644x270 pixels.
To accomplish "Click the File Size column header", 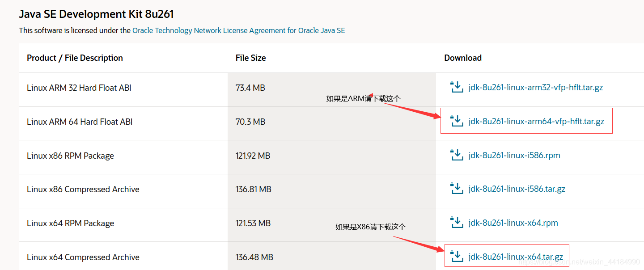I will [250, 58].
